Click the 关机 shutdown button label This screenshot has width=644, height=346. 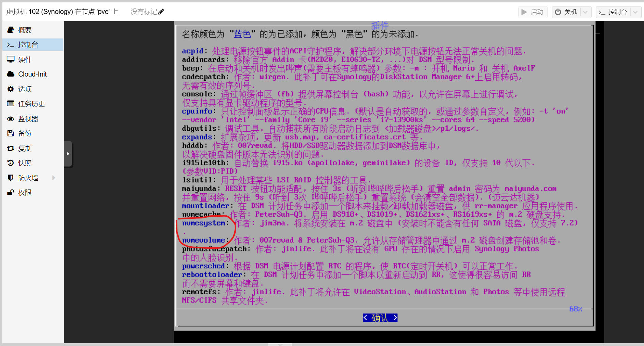point(571,12)
